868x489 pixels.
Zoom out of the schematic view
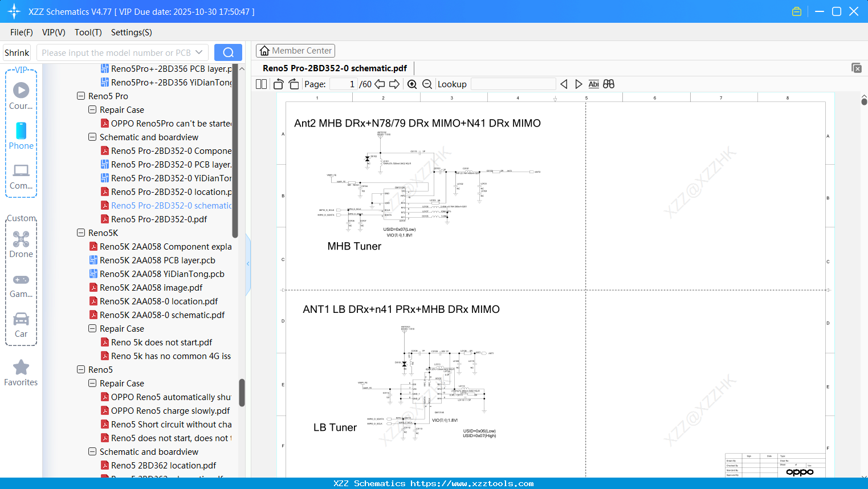click(426, 84)
